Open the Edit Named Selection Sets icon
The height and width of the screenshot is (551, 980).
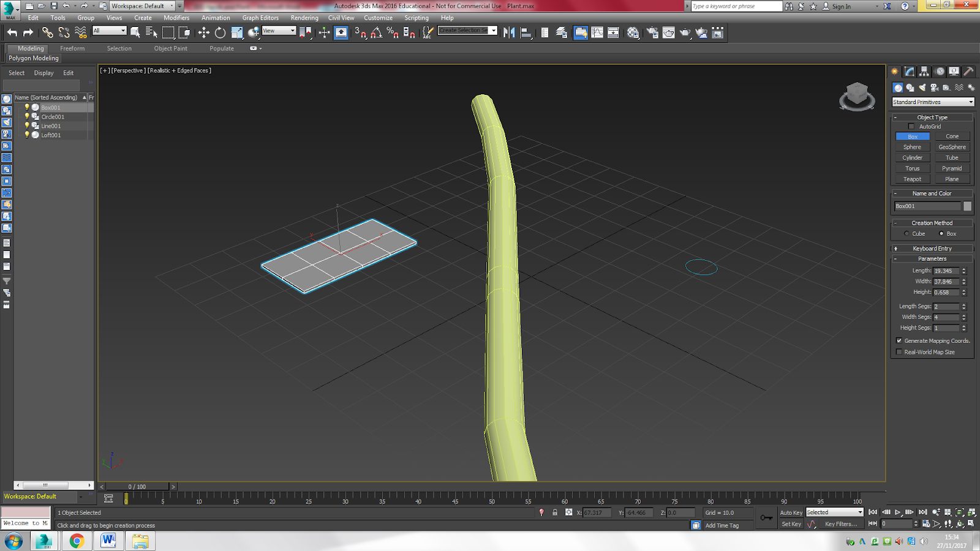[x=428, y=32]
